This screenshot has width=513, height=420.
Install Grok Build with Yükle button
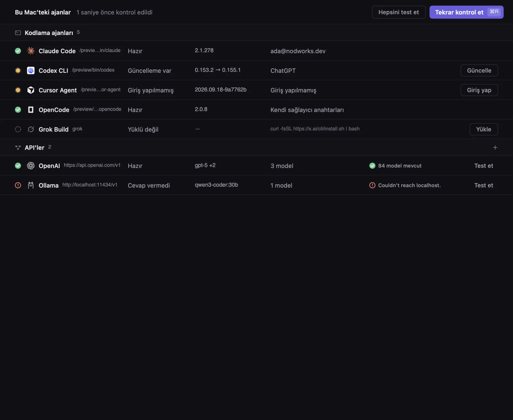[484, 129]
